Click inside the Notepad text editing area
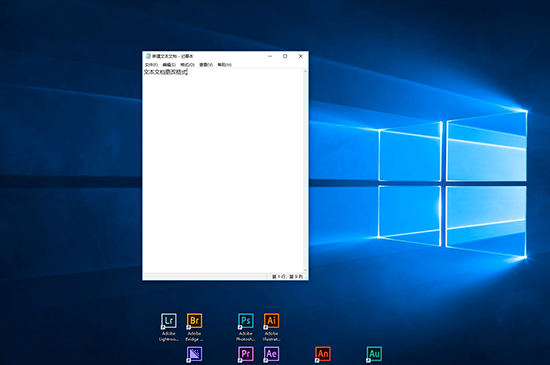Viewport: 550px width, 365px height. [x=223, y=171]
